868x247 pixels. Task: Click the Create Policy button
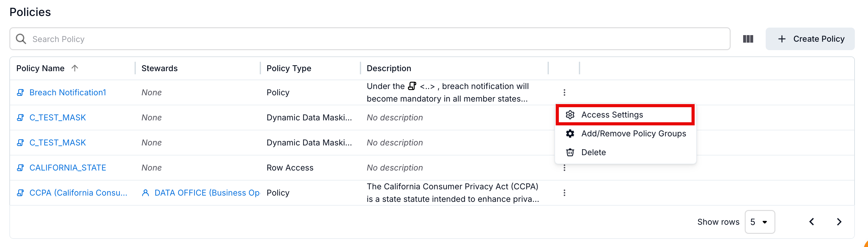(810, 39)
